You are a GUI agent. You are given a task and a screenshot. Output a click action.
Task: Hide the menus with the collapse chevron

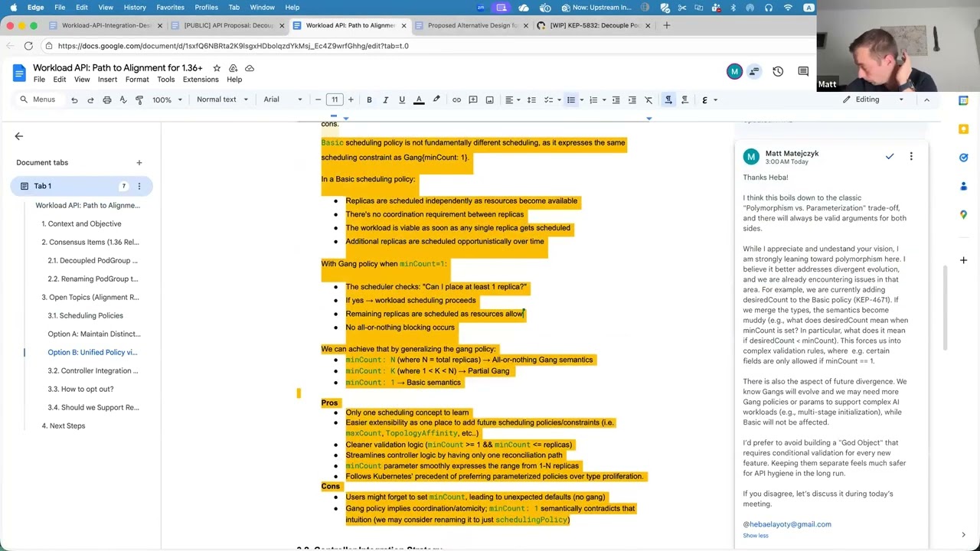(x=926, y=99)
